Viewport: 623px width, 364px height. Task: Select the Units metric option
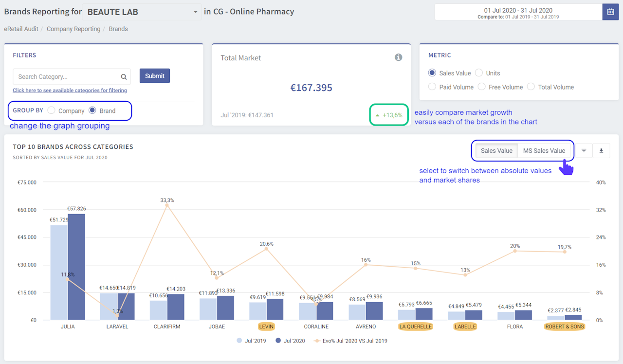pyautogui.click(x=479, y=73)
